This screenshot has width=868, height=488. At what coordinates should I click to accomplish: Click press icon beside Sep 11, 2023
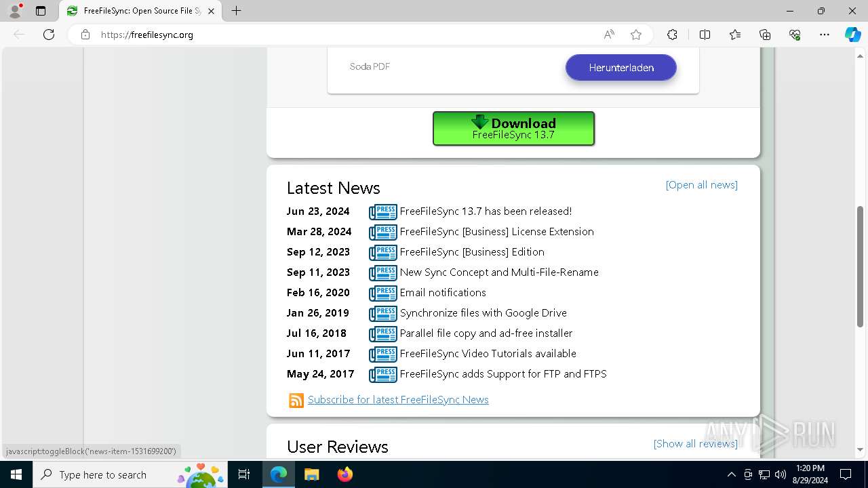point(383,273)
